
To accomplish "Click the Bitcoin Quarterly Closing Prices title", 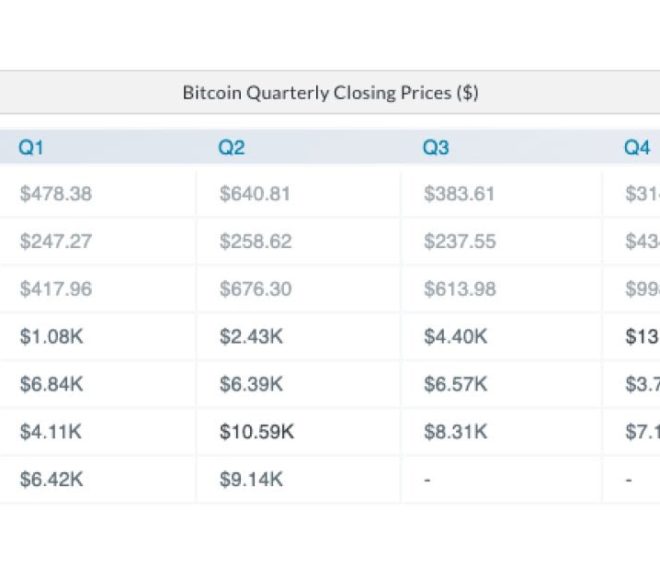I will pos(330,93).
